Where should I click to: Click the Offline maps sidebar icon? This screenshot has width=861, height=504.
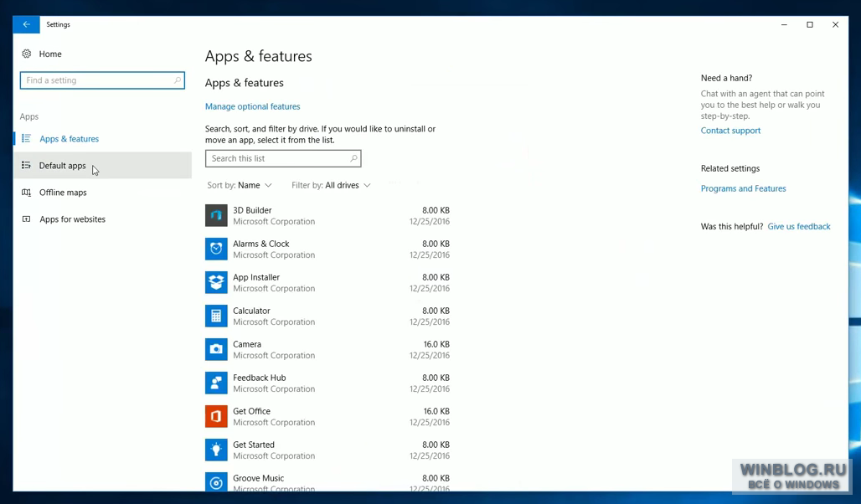coord(26,193)
